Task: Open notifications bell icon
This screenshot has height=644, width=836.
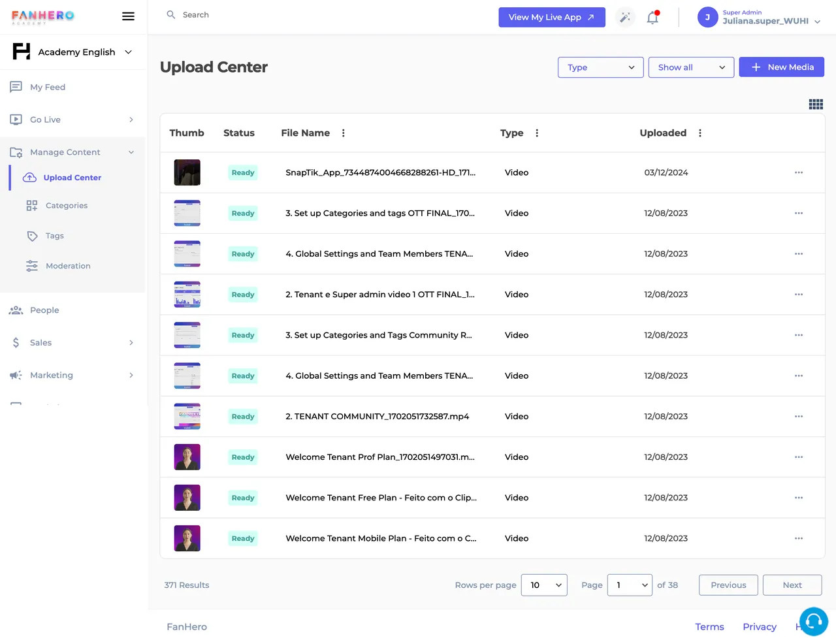Action: (x=652, y=18)
